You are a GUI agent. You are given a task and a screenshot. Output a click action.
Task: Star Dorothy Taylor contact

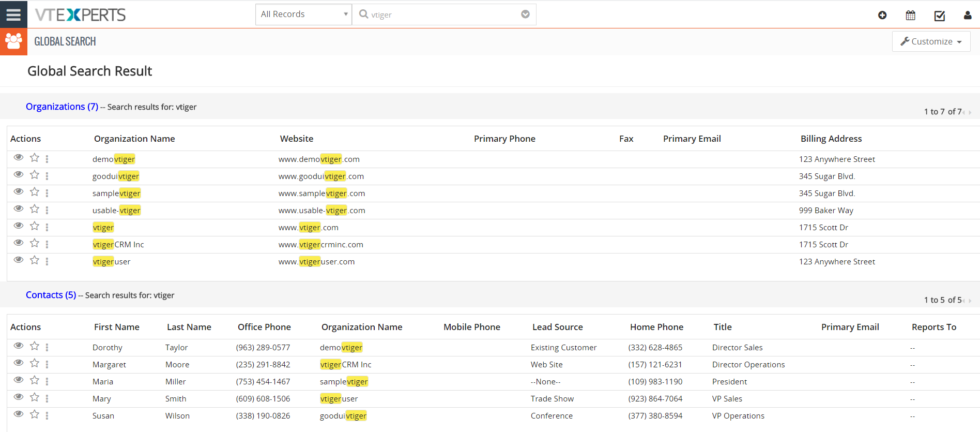[35, 346]
